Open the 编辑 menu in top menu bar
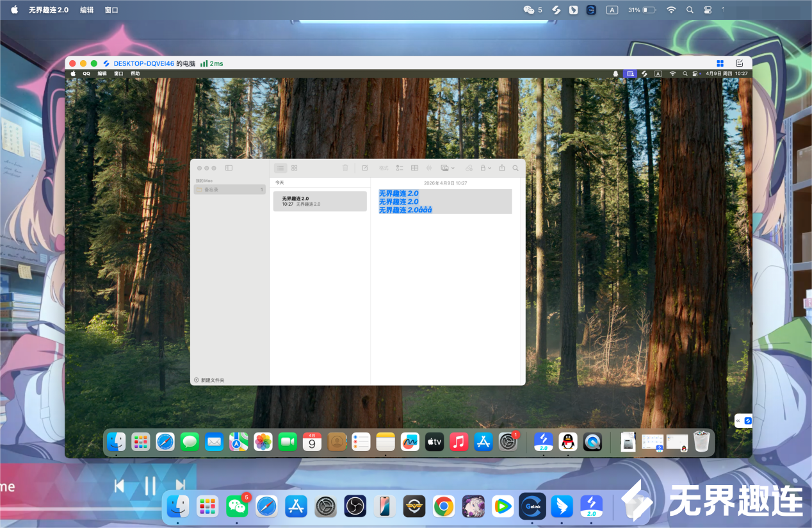 click(86, 10)
